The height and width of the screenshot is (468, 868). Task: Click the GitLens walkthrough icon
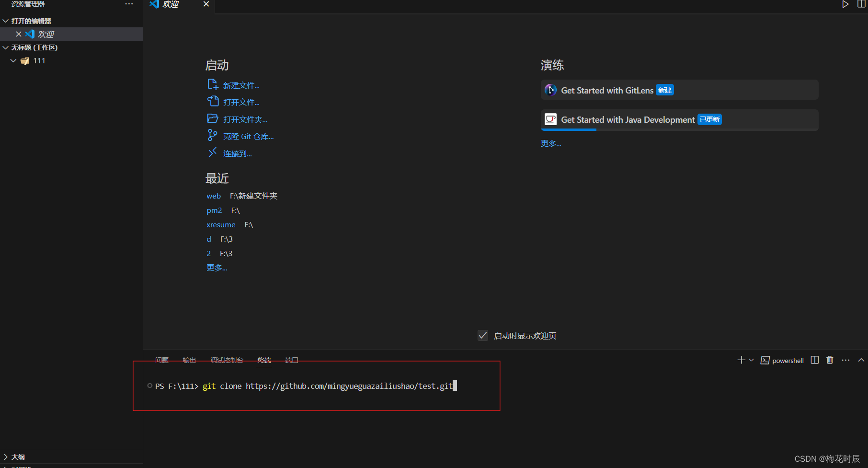(x=551, y=90)
